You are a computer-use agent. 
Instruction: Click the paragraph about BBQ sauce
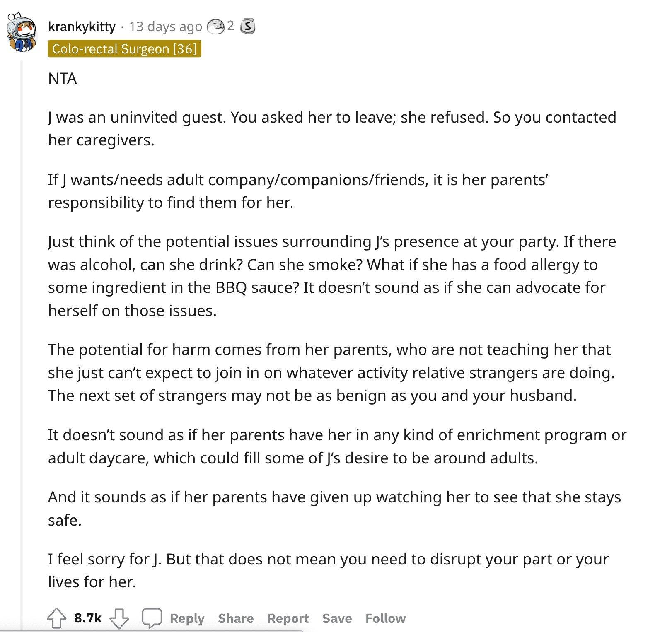coord(332,276)
